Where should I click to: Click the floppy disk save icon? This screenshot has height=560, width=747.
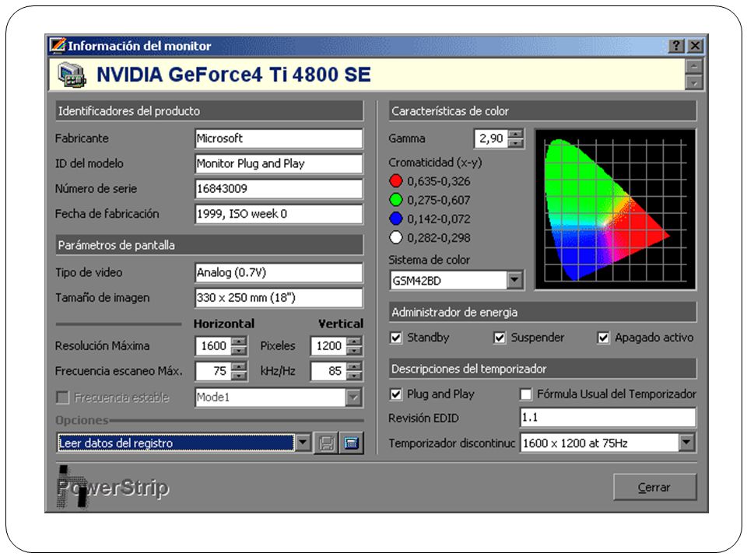326,443
